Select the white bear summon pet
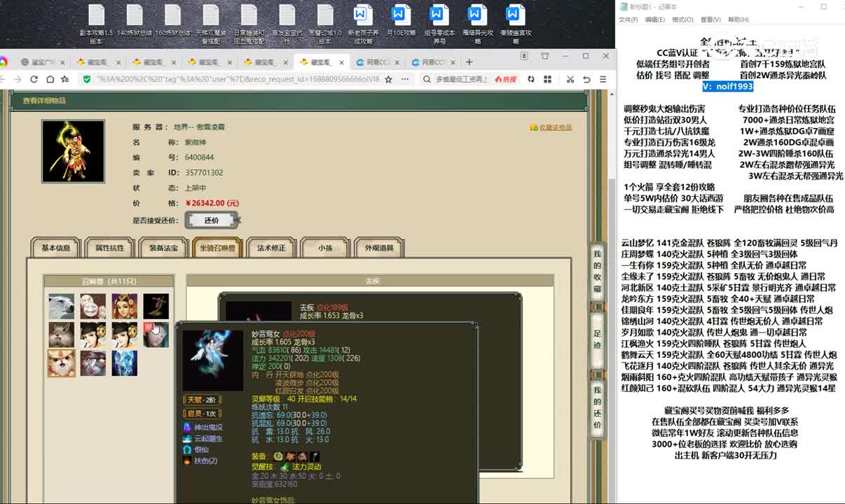 point(62,306)
